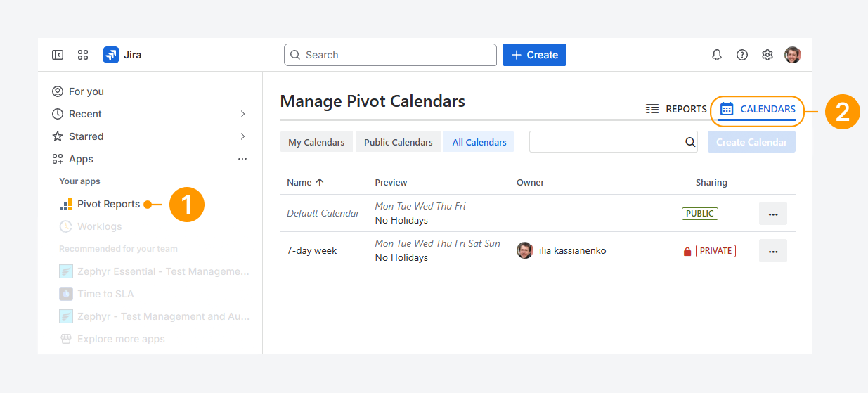Sort by the Name column header
The width and height of the screenshot is (868, 393).
[x=299, y=182]
